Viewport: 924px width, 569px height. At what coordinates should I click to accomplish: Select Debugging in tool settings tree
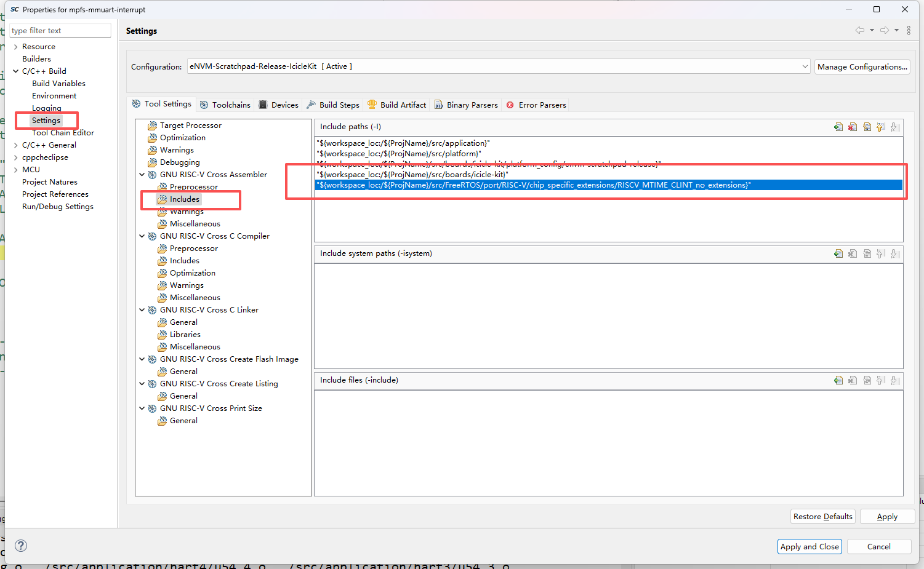pos(180,162)
